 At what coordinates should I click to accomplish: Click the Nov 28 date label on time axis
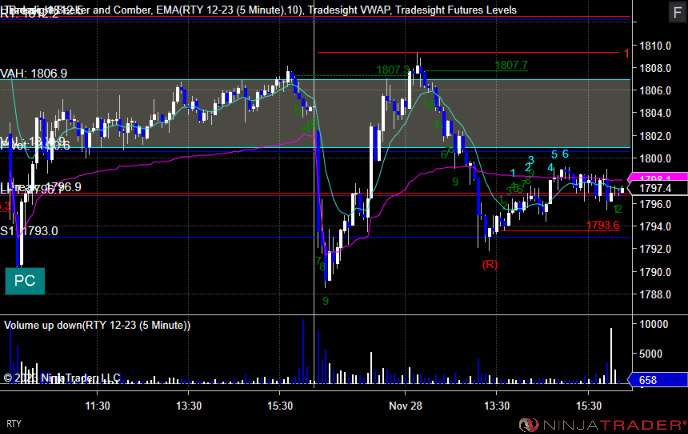(405, 406)
